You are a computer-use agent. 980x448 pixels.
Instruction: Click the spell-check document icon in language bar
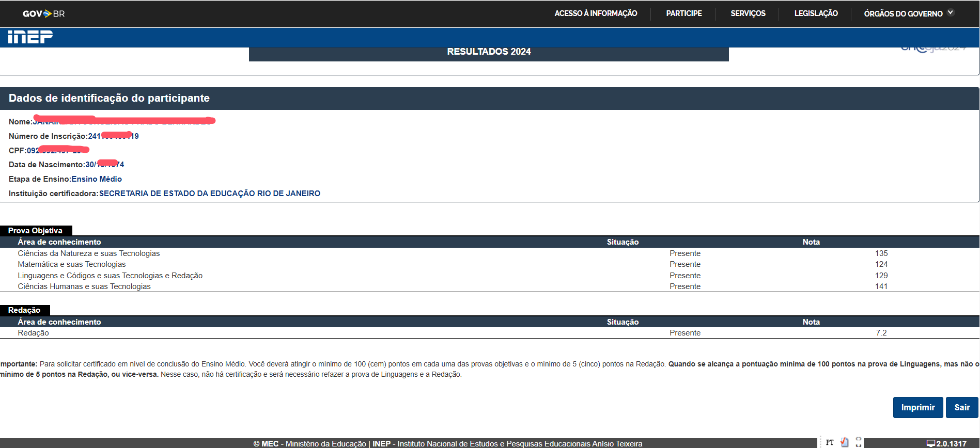tap(844, 442)
